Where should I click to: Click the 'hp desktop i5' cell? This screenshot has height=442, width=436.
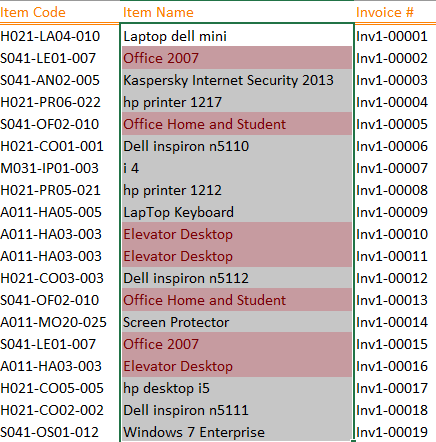click(x=237, y=388)
